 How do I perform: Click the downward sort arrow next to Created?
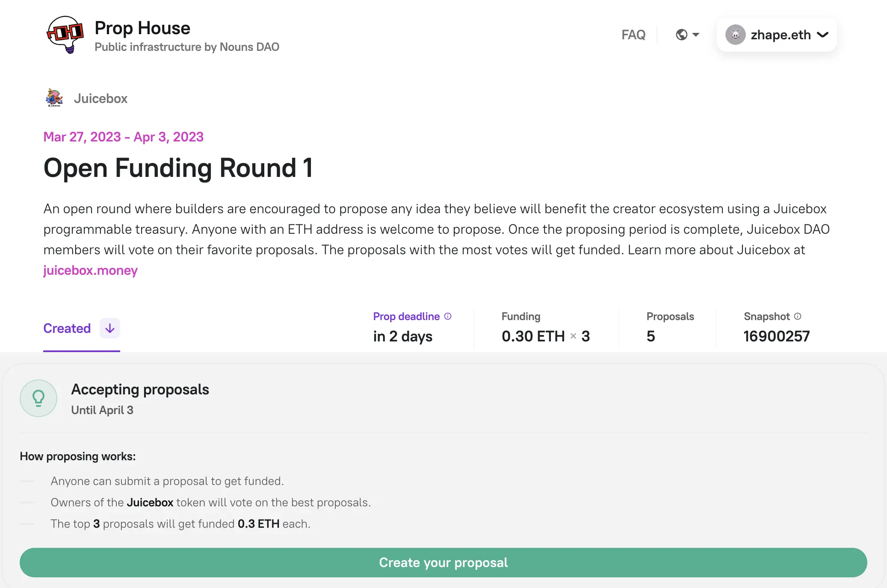[109, 328]
